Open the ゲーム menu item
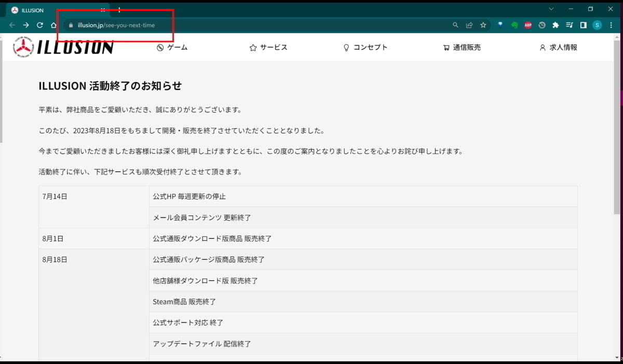 (172, 47)
